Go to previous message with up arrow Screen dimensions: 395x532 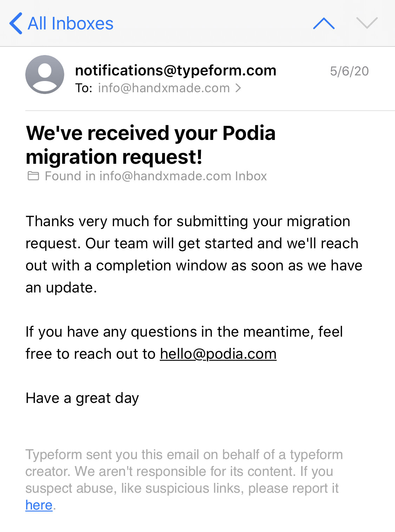[x=324, y=23]
